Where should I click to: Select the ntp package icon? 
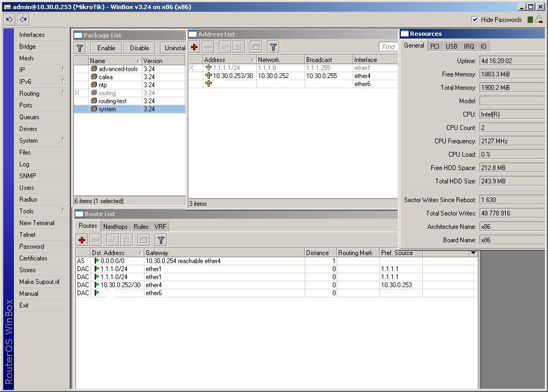[94, 85]
